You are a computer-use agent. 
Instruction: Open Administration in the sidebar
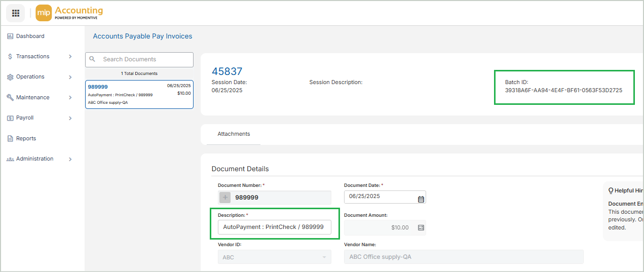34,159
